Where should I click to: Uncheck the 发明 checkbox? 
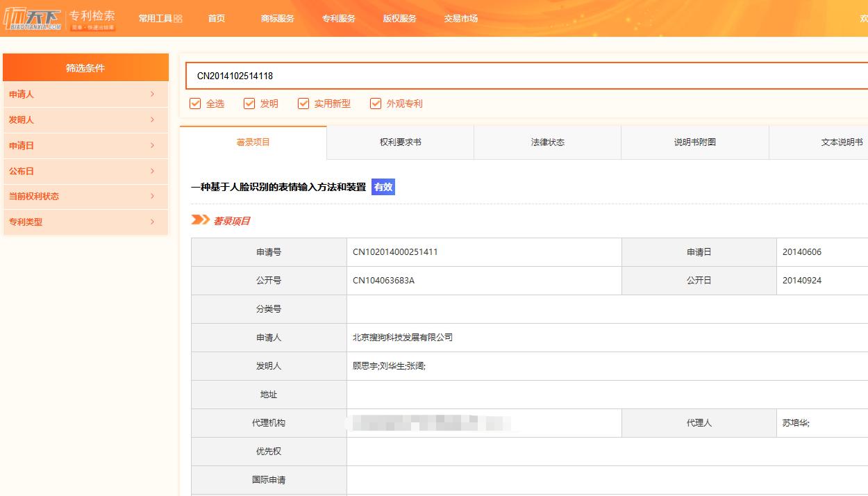point(249,103)
